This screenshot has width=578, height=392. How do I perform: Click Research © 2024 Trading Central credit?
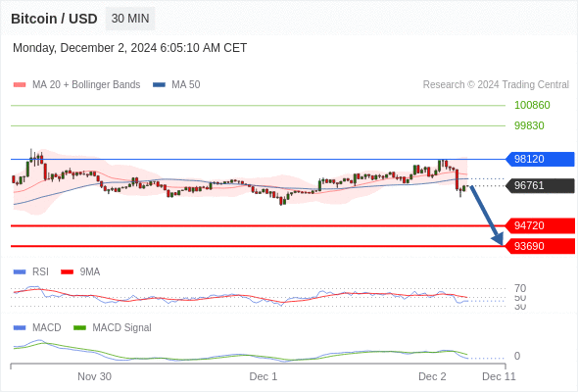[496, 85]
